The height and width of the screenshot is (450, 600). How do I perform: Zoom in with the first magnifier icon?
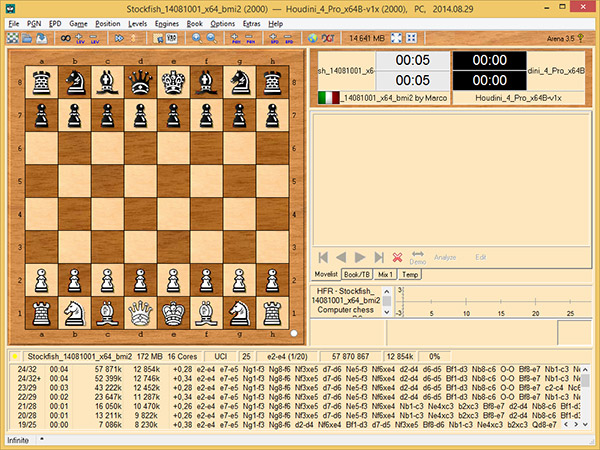point(197,38)
